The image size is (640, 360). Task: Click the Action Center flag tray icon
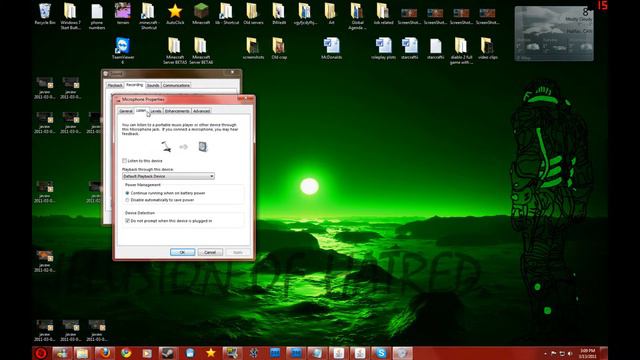point(554,353)
